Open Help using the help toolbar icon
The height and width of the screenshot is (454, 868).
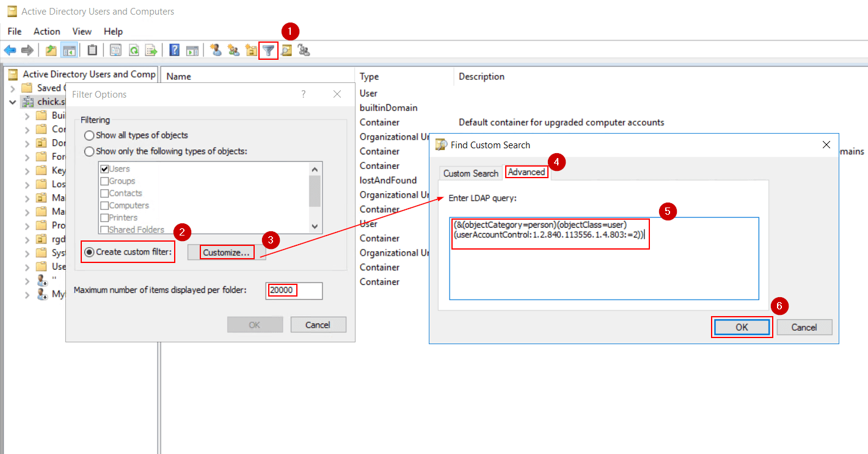click(174, 49)
